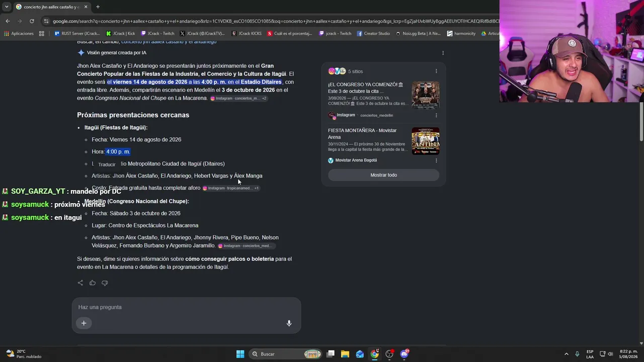Click the AI overview sparkle icon
The height and width of the screenshot is (362, 644).
(x=81, y=53)
